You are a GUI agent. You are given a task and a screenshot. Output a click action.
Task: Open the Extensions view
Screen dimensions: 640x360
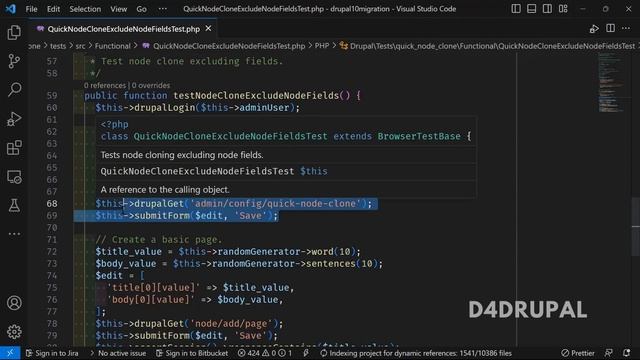click(14, 148)
